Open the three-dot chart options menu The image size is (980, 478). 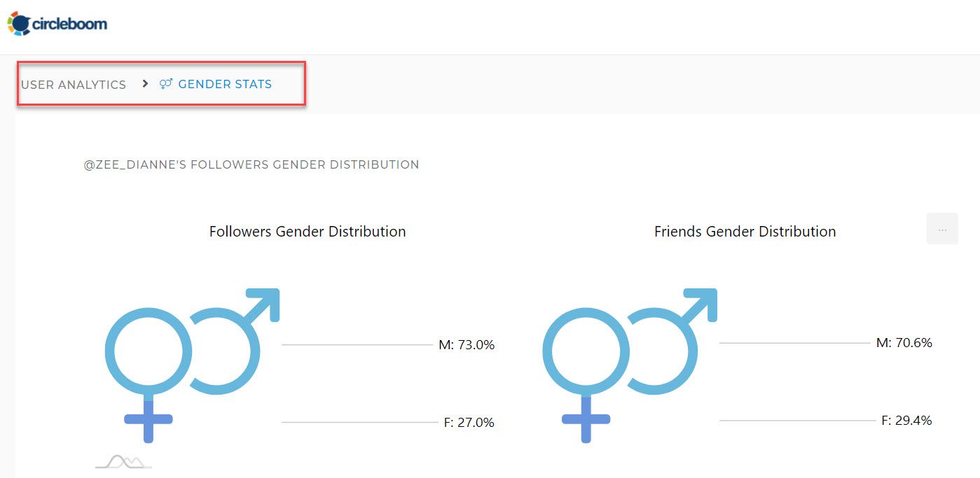(x=942, y=229)
